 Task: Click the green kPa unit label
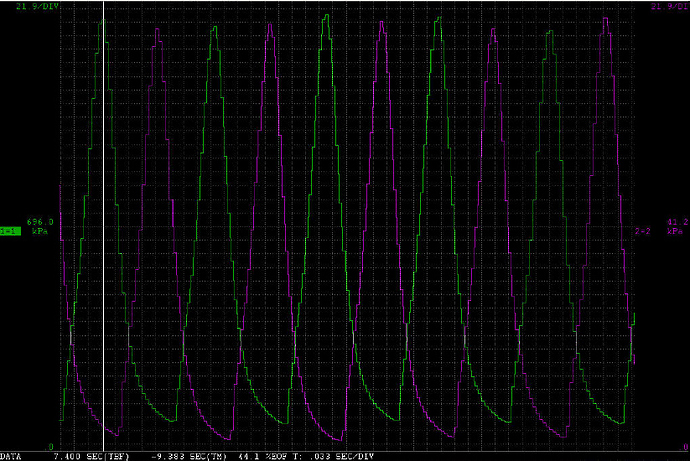pos(39,231)
